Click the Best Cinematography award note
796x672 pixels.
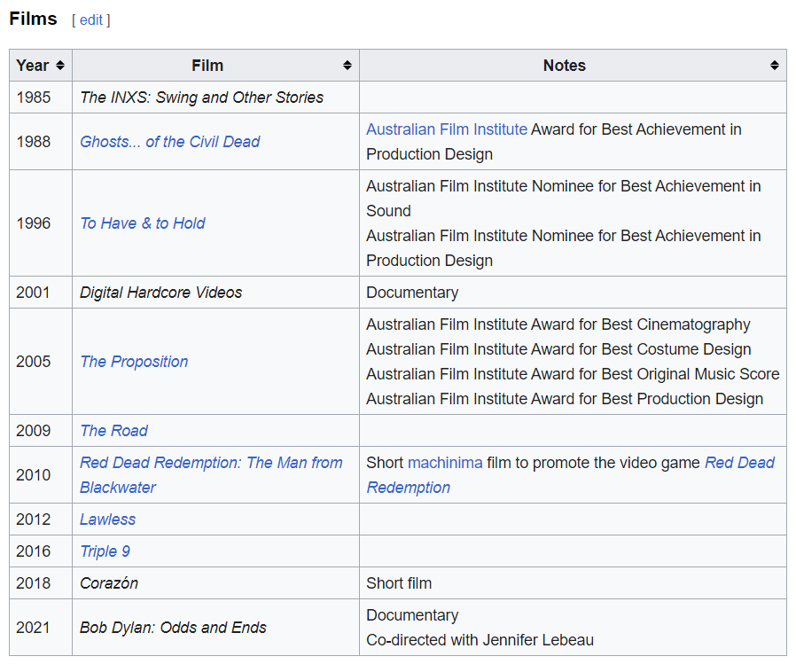click(x=558, y=324)
